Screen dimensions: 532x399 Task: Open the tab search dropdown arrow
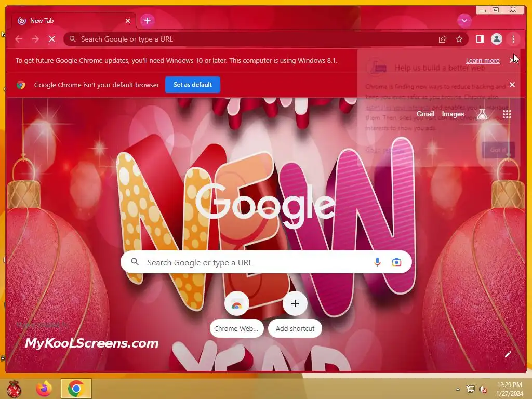tap(464, 21)
